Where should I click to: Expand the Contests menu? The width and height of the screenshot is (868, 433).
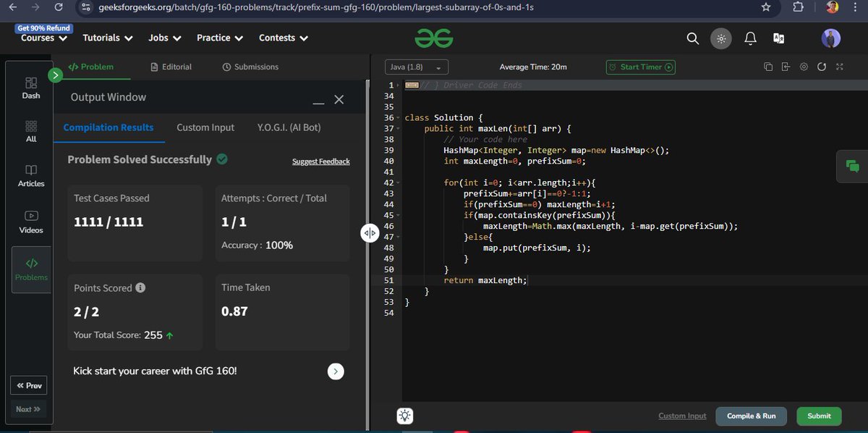(x=284, y=38)
